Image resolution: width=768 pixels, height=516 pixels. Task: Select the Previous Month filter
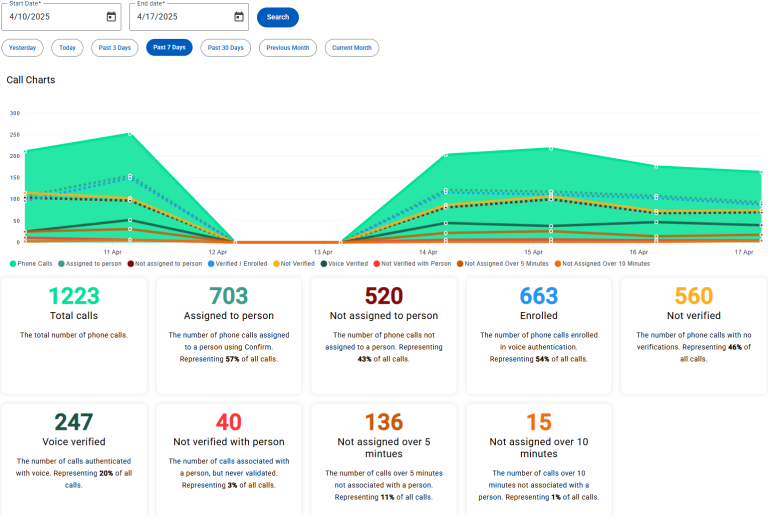[288, 48]
